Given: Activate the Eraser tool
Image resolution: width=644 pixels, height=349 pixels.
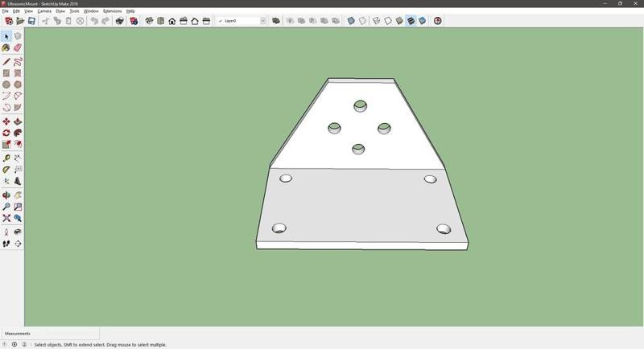Looking at the screenshot, I should coord(18,48).
